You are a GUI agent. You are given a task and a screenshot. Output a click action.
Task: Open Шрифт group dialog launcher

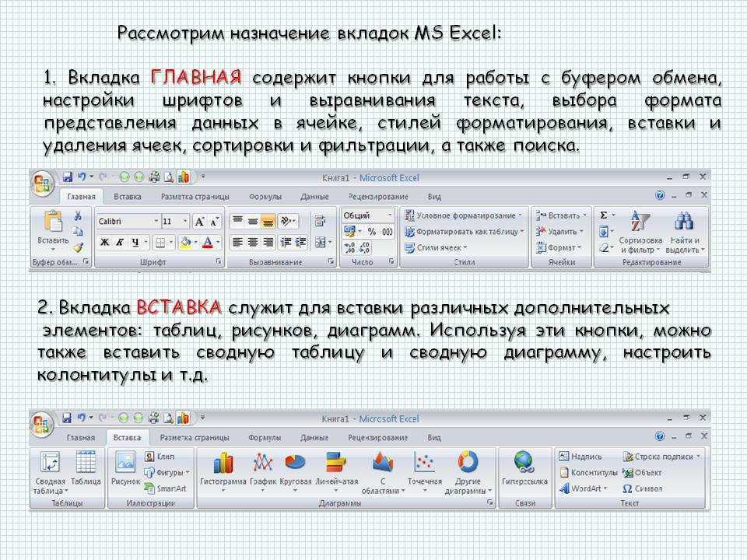tap(219, 261)
